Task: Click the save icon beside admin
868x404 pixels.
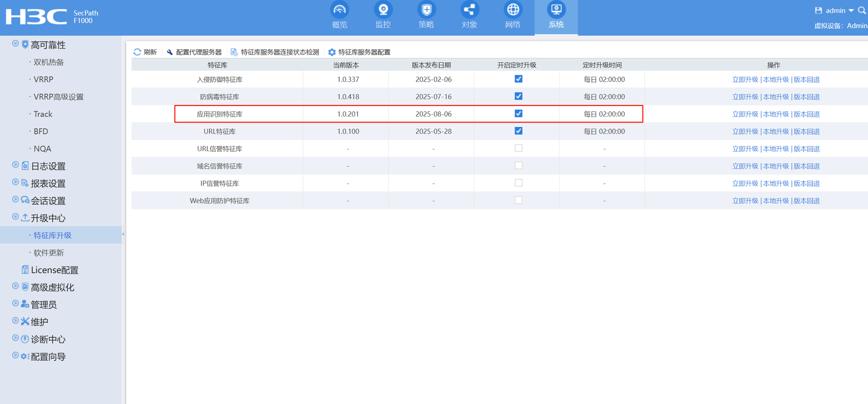Action: pyautogui.click(x=818, y=10)
